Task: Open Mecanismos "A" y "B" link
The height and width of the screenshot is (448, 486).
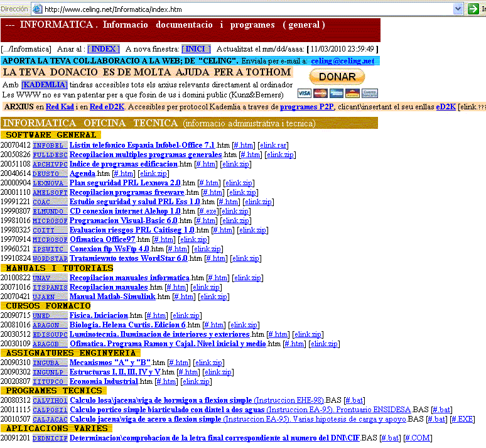Action: pos(110,363)
